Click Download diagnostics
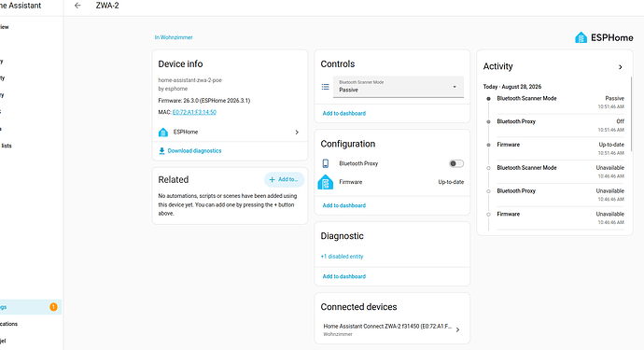This screenshot has height=350, width=644. [194, 151]
